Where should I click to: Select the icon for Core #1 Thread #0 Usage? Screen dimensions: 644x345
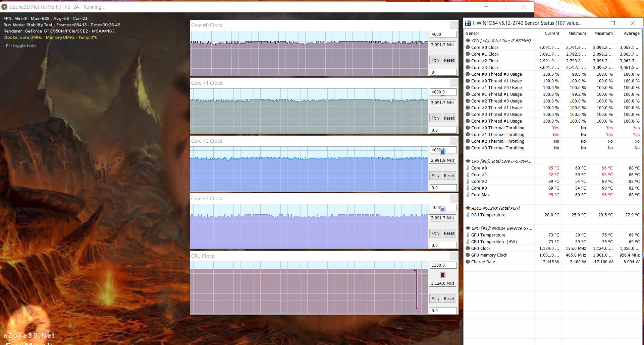click(468, 87)
